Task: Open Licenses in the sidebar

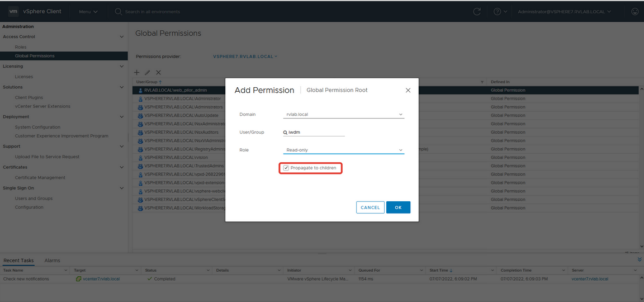Action: click(24, 77)
